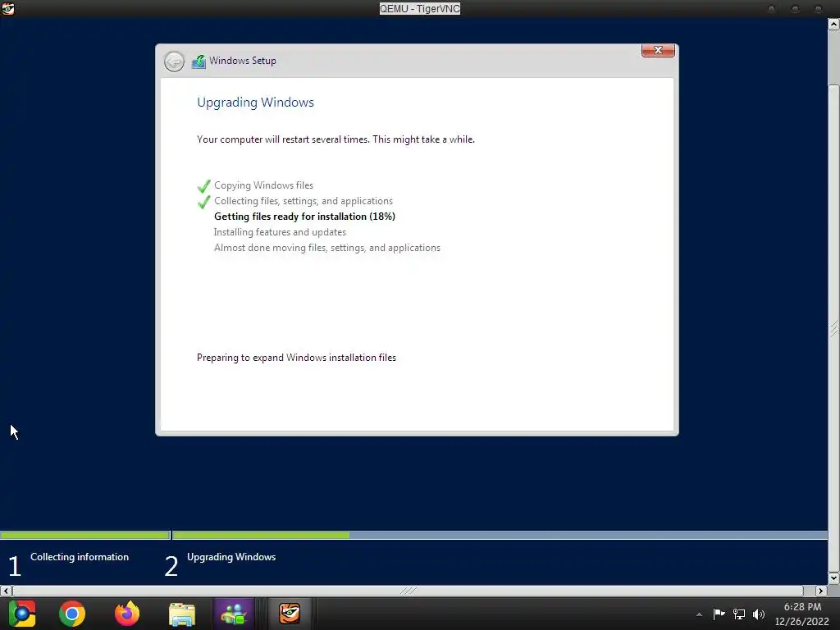Open the users app icon in taskbar
The width and height of the screenshot is (840, 630).
pos(234,614)
